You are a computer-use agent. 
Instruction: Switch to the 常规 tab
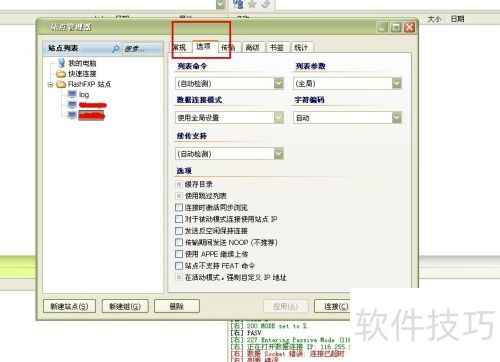pos(180,47)
